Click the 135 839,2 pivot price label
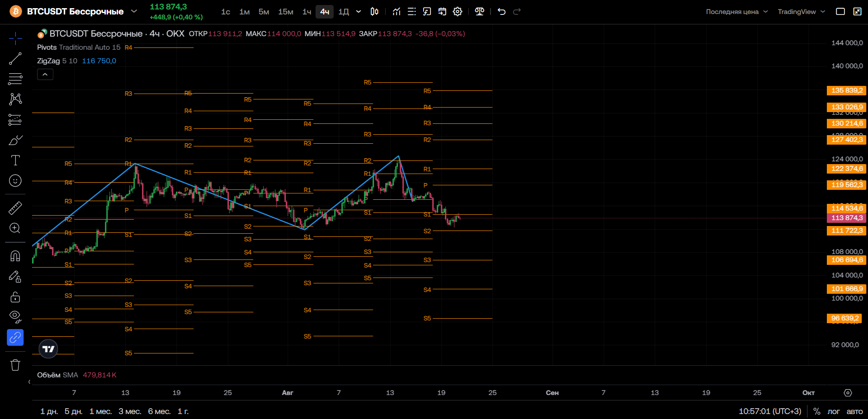This screenshot has width=868, height=419. coord(846,90)
